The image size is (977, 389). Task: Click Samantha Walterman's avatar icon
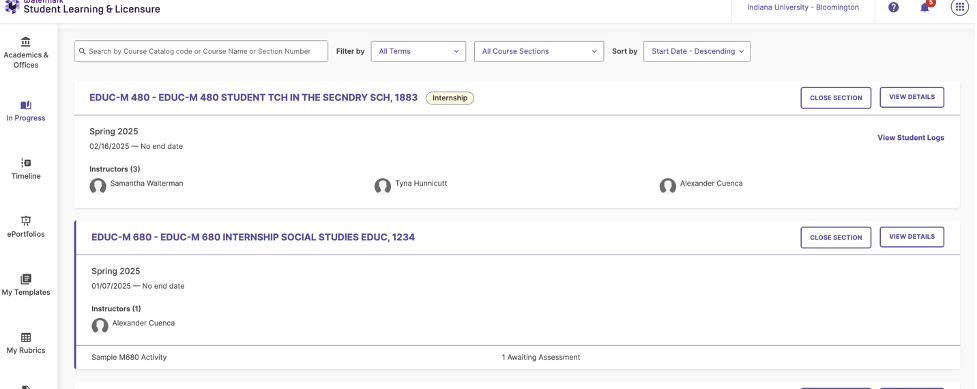pos(98,186)
